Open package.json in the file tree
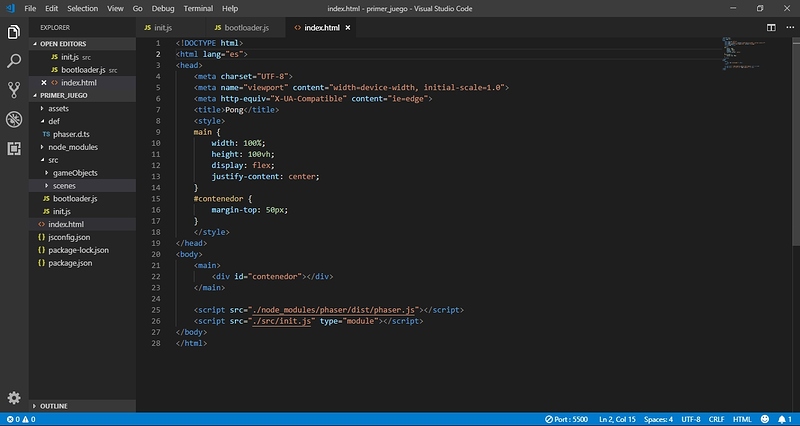800x426 pixels. (x=70, y=263)
